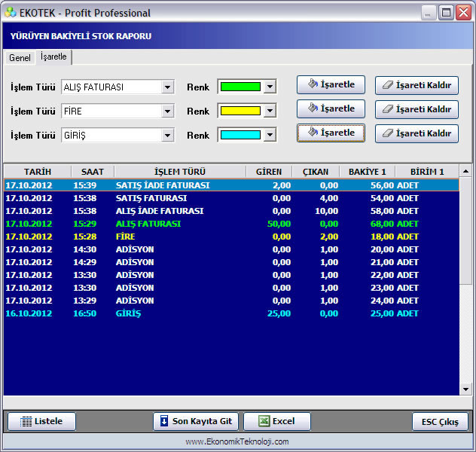Click the 50,00 GİREN value
Screen dimensions: 476x452
point(279,224)
